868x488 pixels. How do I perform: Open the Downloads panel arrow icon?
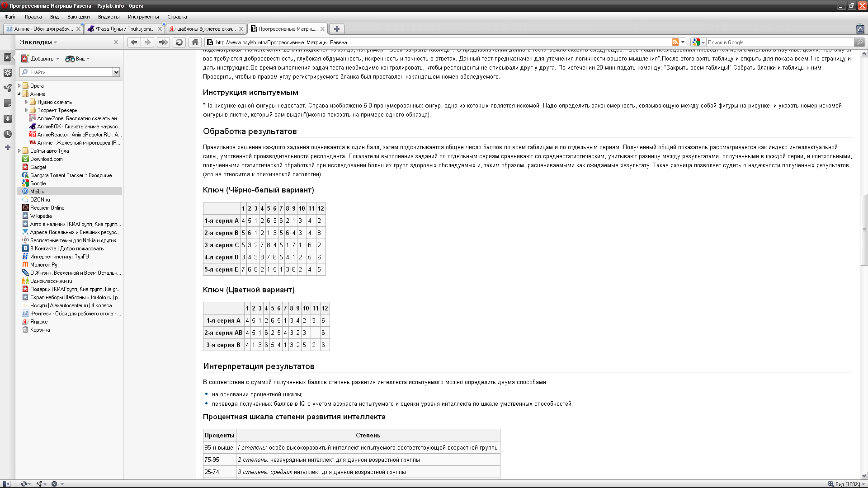coord(7,119)
